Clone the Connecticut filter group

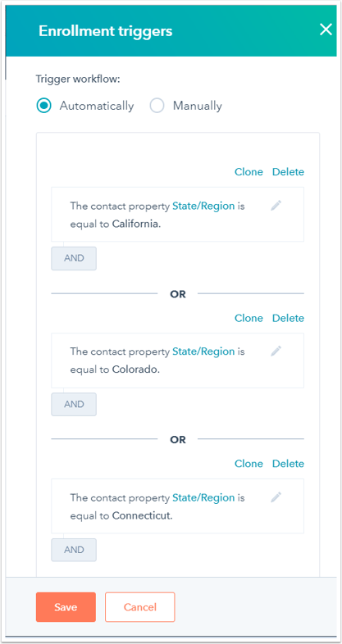point(249,463)
